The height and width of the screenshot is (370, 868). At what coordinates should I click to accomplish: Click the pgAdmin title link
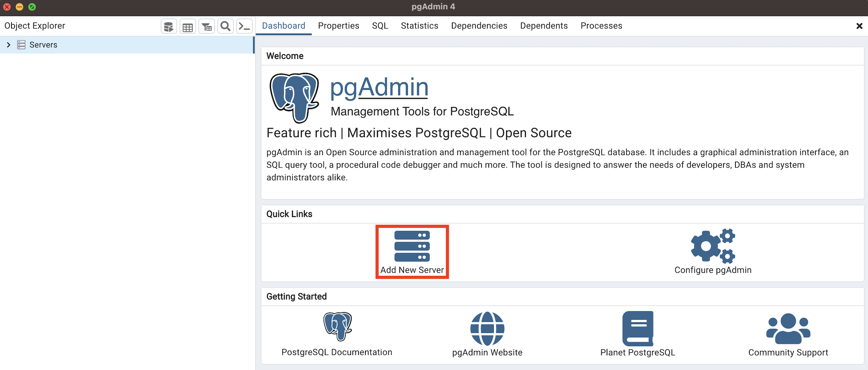click(379, 87)
